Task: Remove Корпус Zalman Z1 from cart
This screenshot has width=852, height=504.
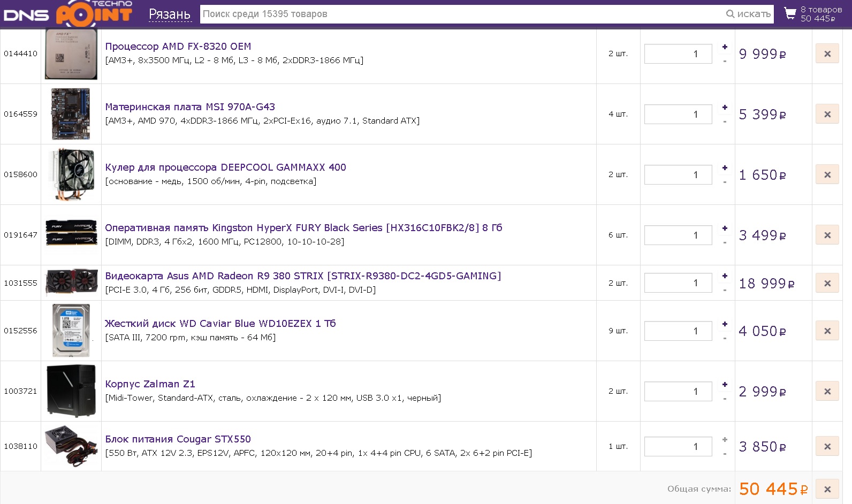Action: point(827,391)
